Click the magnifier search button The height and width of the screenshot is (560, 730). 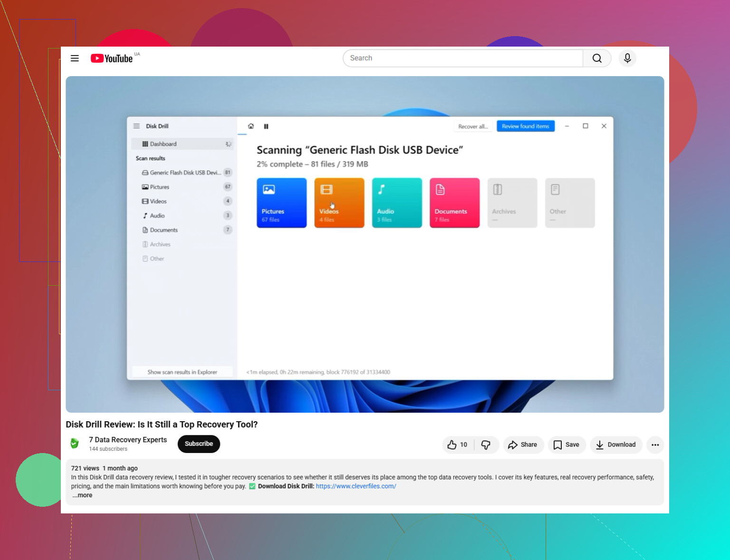(x=597, y=58)
